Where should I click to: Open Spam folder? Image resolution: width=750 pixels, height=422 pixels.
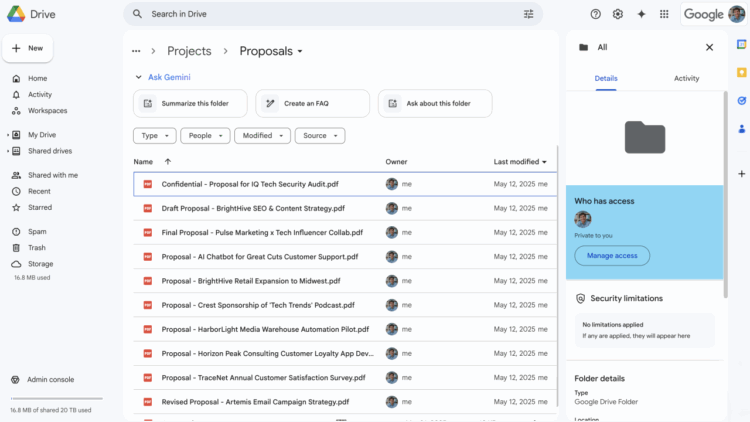coord(37,232)
